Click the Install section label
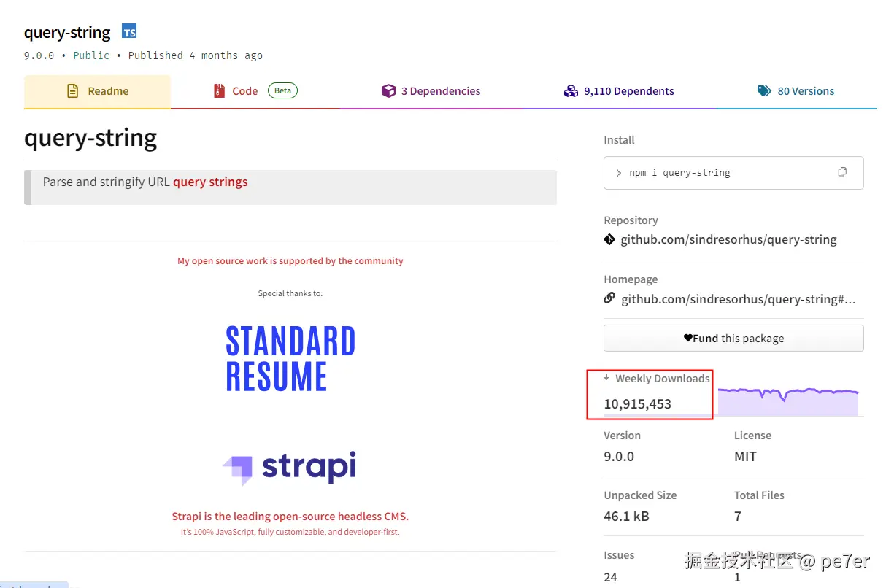This screenshot has height=588, width=886. 619,140
